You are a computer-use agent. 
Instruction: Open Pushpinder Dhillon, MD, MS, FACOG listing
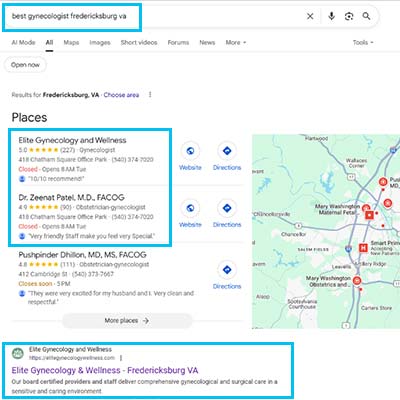[x=82, y=255]
